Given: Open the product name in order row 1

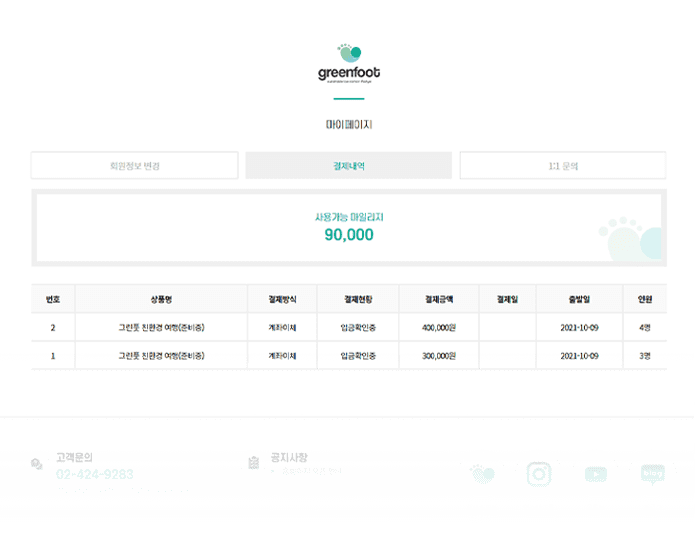Looking at the screenshot, I should (x=160, y=356).
